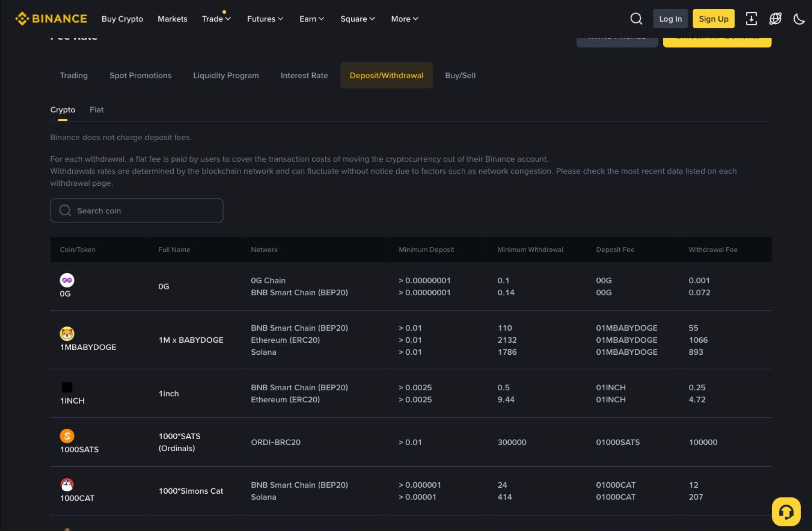
Task: Expand the Earn dropdown menu
Action: coord(311,19)
